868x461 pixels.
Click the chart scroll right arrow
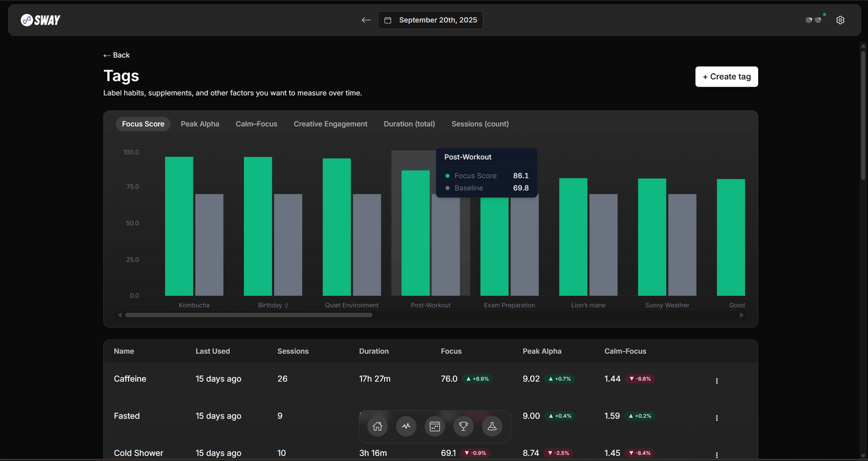point(741,315)
